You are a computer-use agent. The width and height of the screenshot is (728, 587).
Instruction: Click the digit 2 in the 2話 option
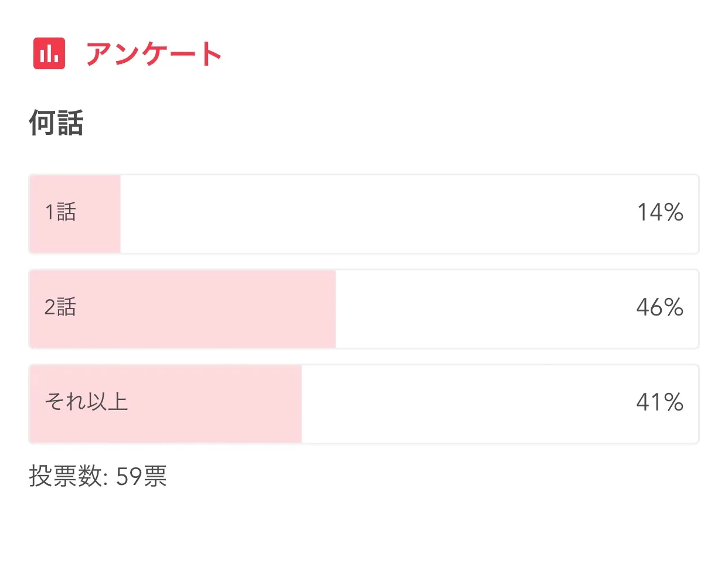(50, 307)
